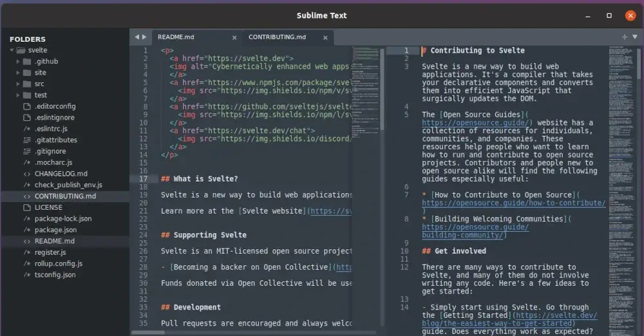Expand the test folder arrow

[x=17, y=95]
